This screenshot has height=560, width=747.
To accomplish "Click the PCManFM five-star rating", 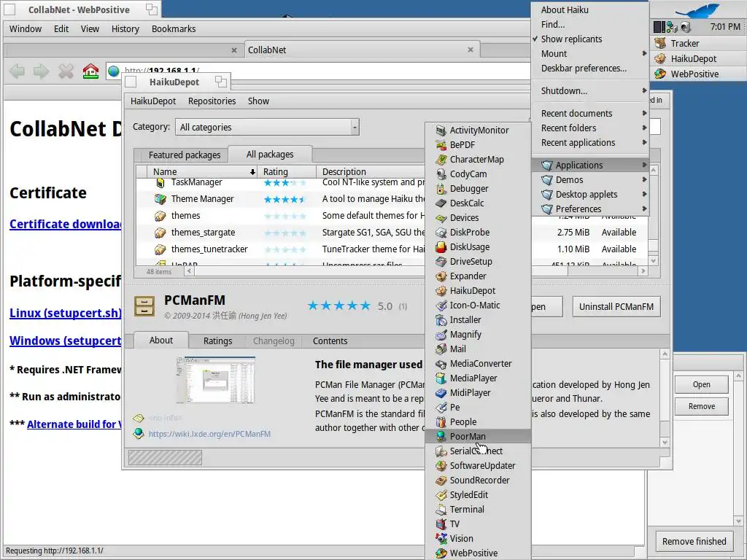I will (x=338, y=306).
